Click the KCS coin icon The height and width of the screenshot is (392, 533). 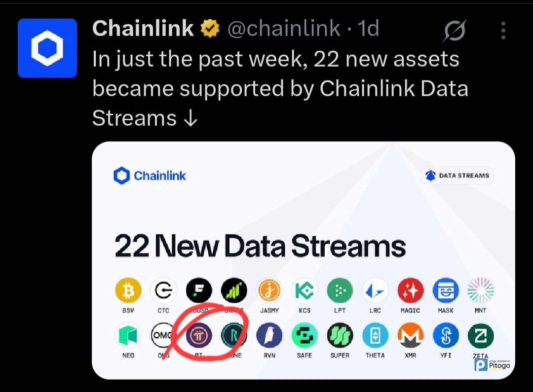[305, 290]
